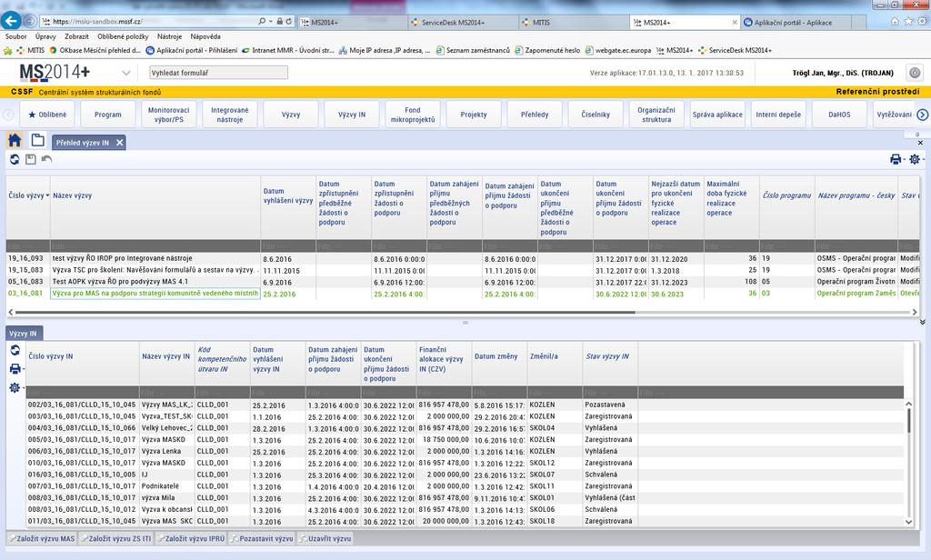
Task: Select the Výzvy IN panel tab
Action: coord(23,334)
